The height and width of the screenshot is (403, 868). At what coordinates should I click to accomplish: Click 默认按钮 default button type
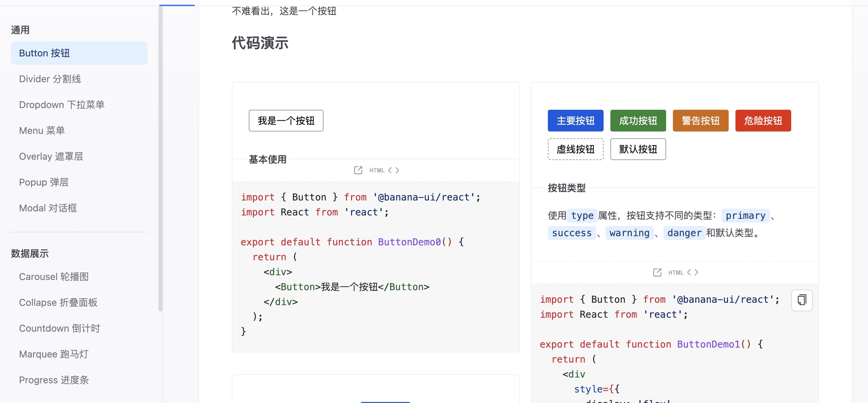[x=638, y=148]
